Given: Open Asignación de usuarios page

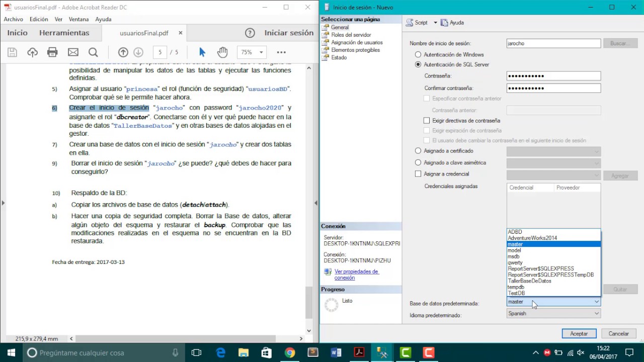Looking at the screenshot, I should pyautogui.click(x=357, y=42).
